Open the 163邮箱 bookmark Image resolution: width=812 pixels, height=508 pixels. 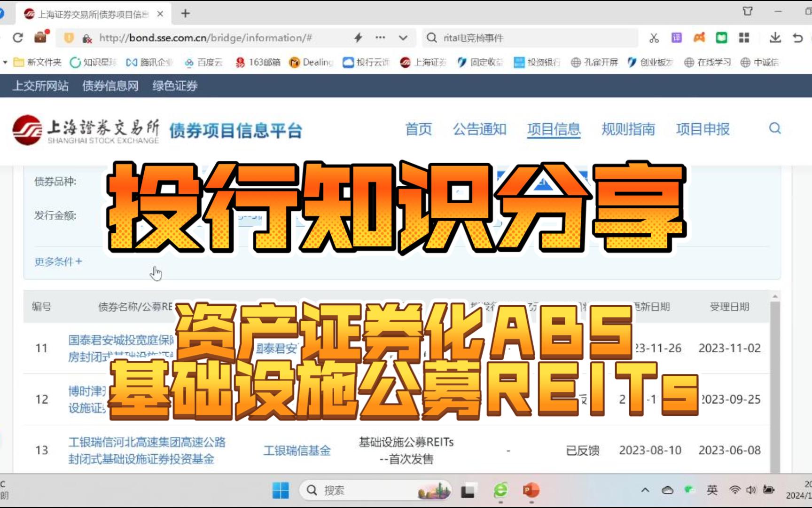click(x=258, y=62)
